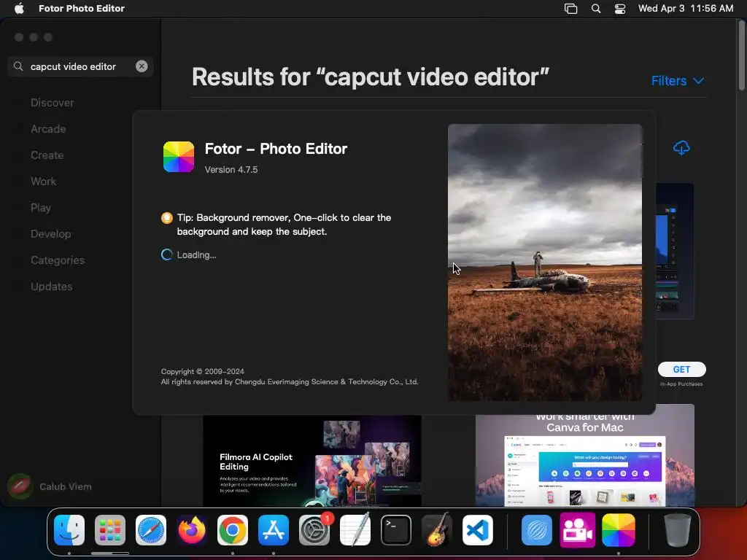Click the tip lightbulb icon
Viewport: 747px width, 560px height.
pyautogui.click(x=167, y=218)
